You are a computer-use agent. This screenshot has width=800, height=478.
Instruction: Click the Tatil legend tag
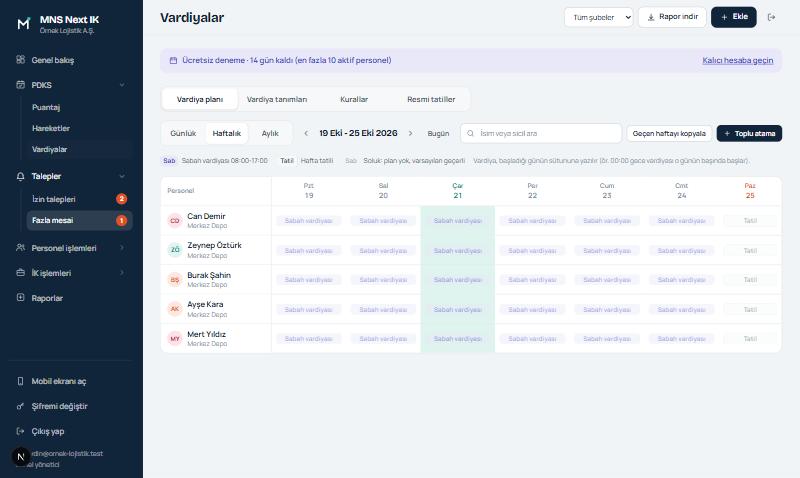click(x=287, y=161)
